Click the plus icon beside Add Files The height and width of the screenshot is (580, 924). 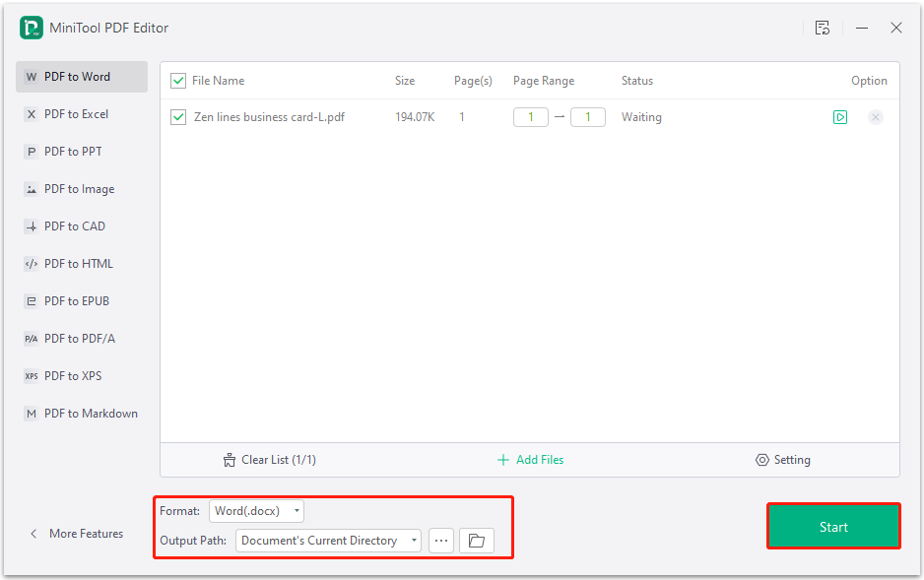point(502,460)
